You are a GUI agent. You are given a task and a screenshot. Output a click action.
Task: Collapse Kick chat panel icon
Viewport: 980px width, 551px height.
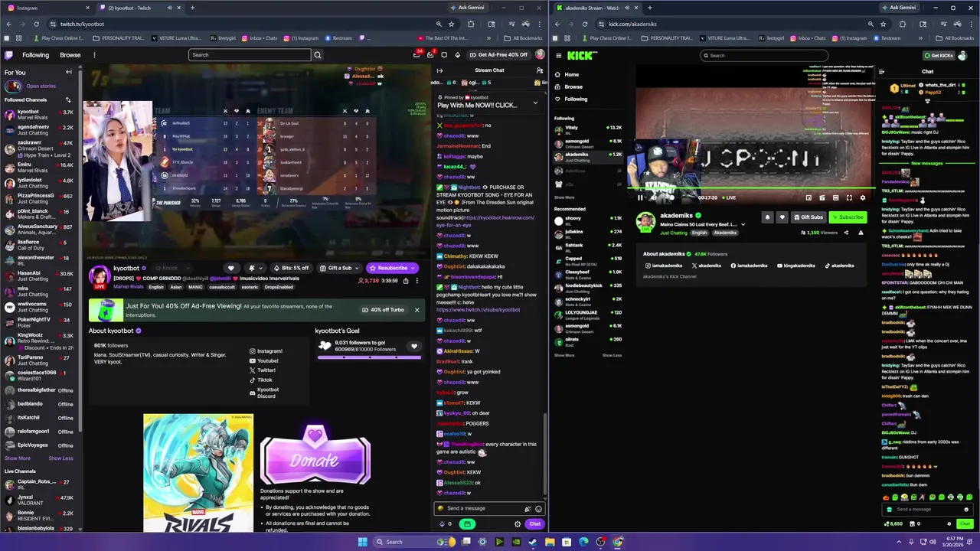point(881,71)
